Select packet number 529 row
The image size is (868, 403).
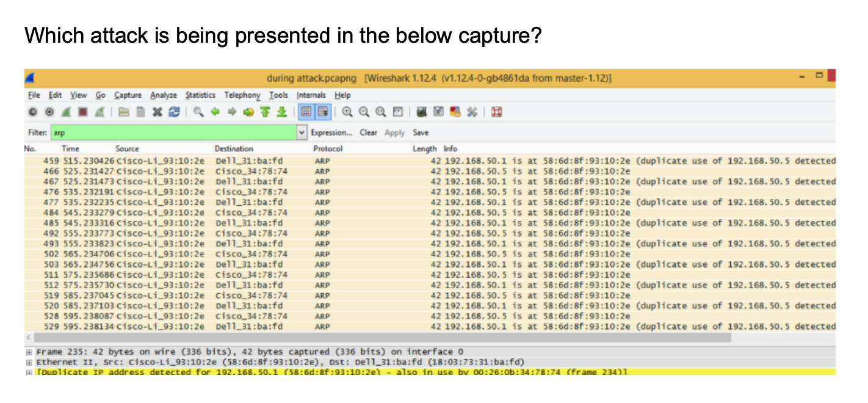coord(430,327)
